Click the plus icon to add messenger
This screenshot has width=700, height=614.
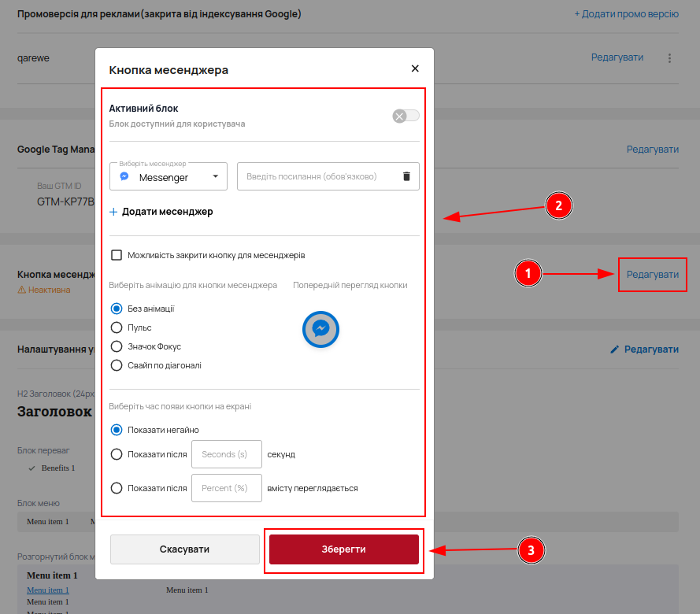pyautogui.click(x=113, y=212)
